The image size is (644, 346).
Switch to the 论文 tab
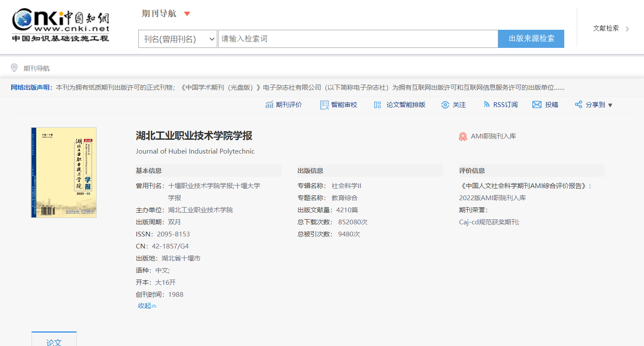[x=54, y=339]
